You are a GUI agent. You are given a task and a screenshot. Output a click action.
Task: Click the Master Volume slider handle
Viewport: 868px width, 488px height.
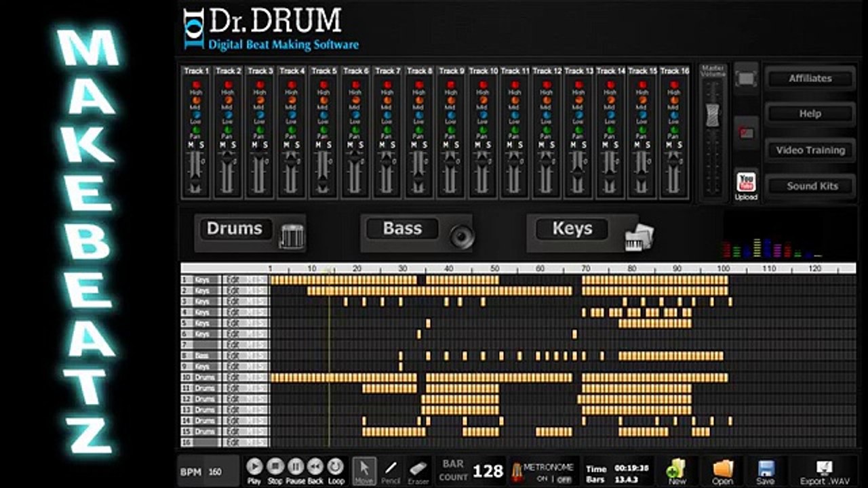[x=712, y=115]
